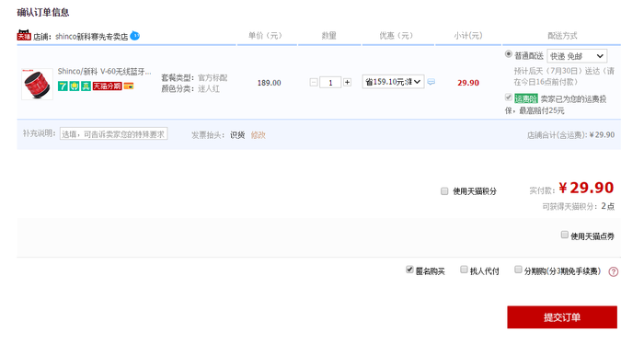Open the red speaker product thumbnail
Viewport: 644px width, 345px height.
[37, 84]
